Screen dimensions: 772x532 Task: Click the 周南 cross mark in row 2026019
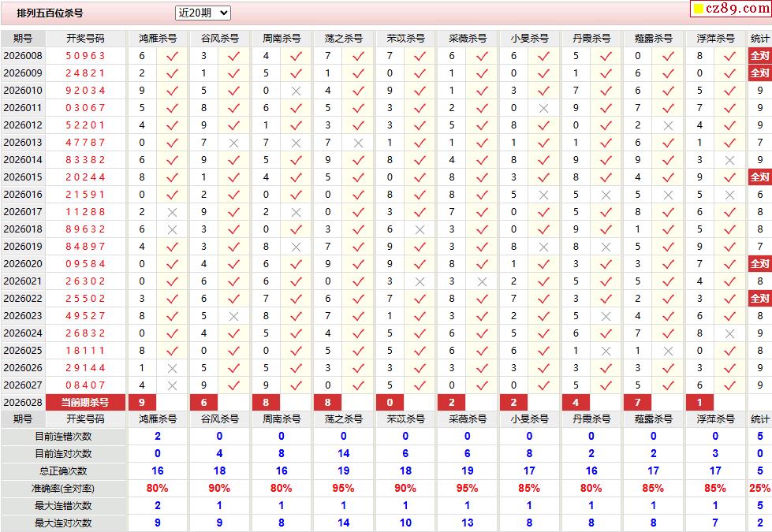tap(296, 247)
